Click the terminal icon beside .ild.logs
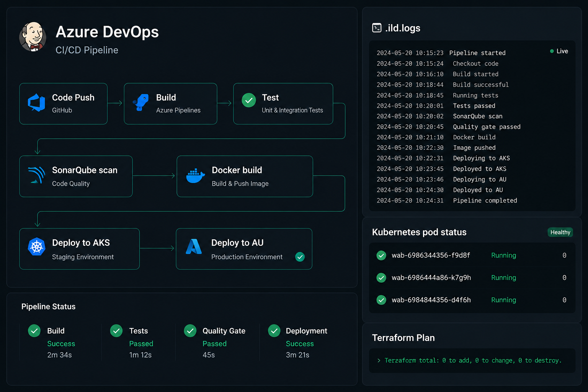The width and height of the screenshot is (588, 392). tap(377, 28)
